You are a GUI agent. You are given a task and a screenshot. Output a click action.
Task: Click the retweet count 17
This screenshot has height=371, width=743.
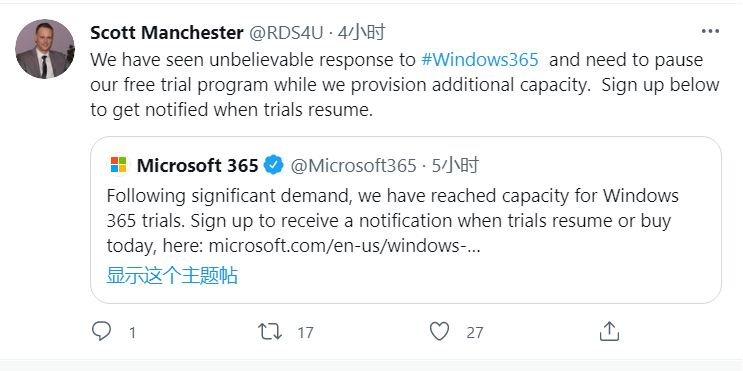pyautogui.click(x=305, y=333)
